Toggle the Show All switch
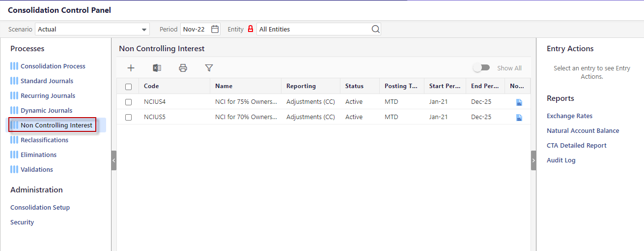 (481, 68)
